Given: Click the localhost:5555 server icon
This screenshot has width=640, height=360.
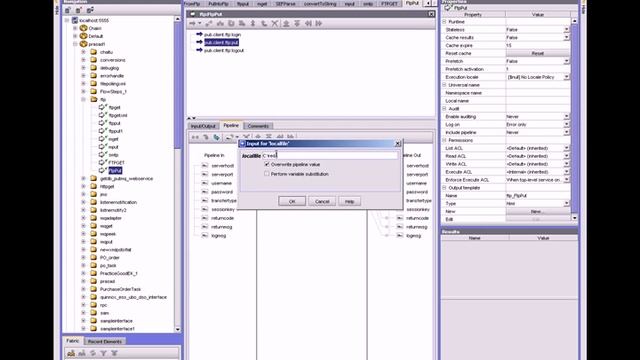Looking at the screenshot, I should tap(75, 20).
